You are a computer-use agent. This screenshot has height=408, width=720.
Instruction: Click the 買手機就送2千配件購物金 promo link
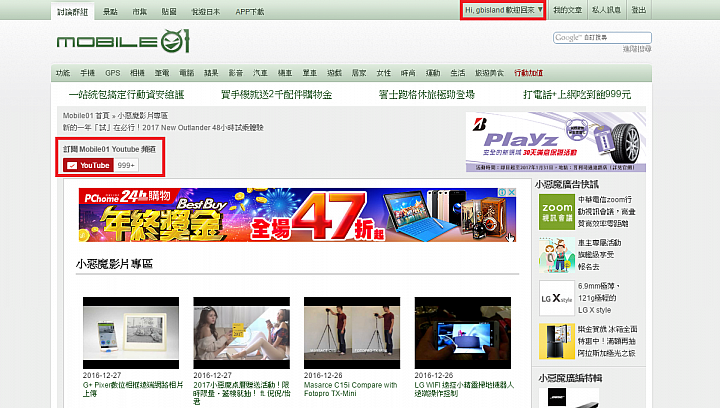(x=276, y=95)
